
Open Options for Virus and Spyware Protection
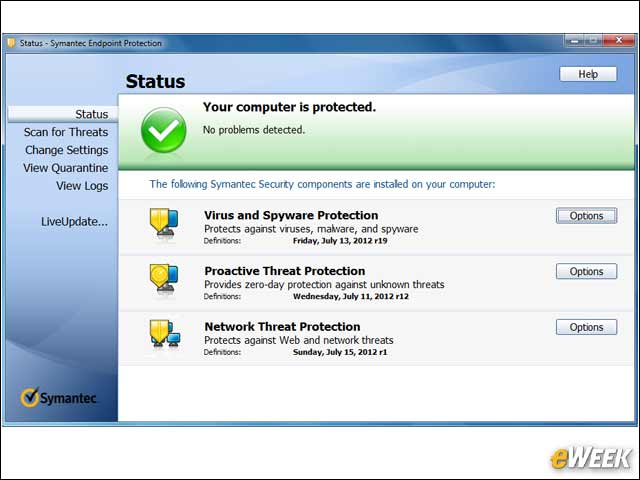[x=586, y=216]
